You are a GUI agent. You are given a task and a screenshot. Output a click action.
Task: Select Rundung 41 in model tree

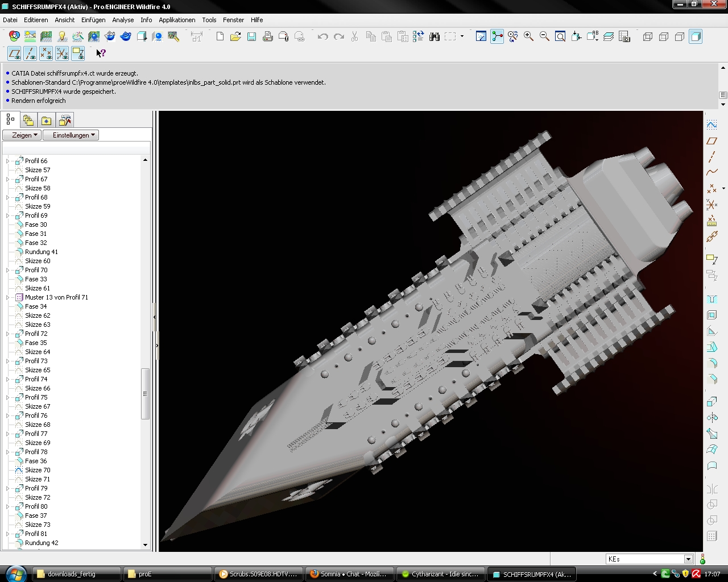click(x=41, y=252)
